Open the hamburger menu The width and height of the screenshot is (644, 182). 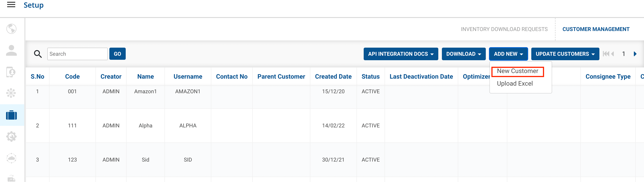coord(11,5)
